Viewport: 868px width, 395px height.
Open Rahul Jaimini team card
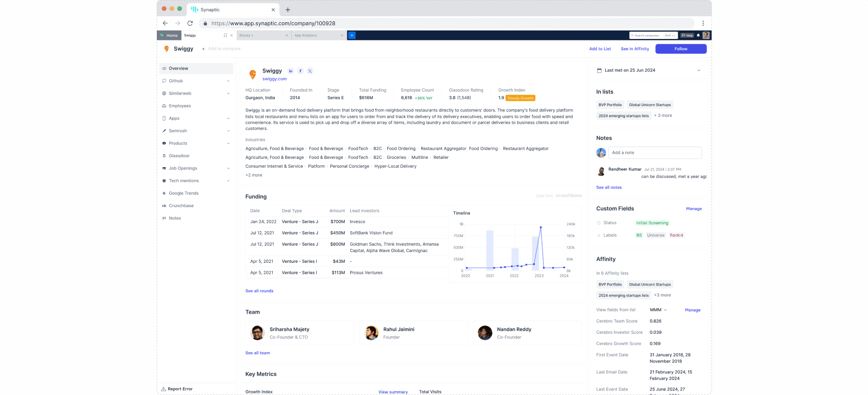[413, 333]
